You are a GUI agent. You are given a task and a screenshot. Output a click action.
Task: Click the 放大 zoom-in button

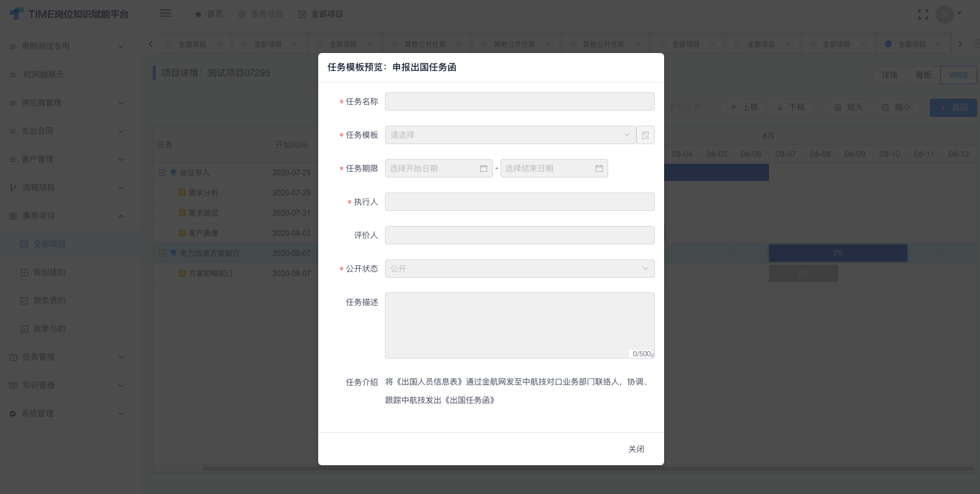(849, 107)
